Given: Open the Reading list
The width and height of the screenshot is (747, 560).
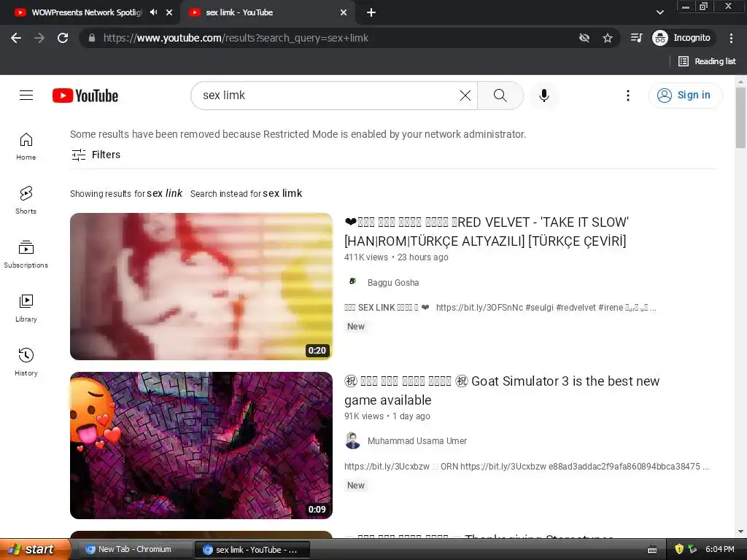Looking at the screenshot, I should pos(707,61).
